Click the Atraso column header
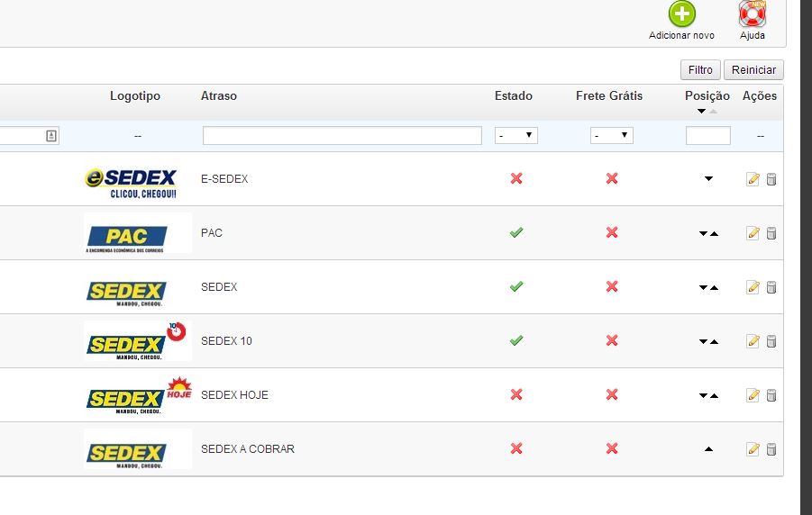 [x=218, y=95]
